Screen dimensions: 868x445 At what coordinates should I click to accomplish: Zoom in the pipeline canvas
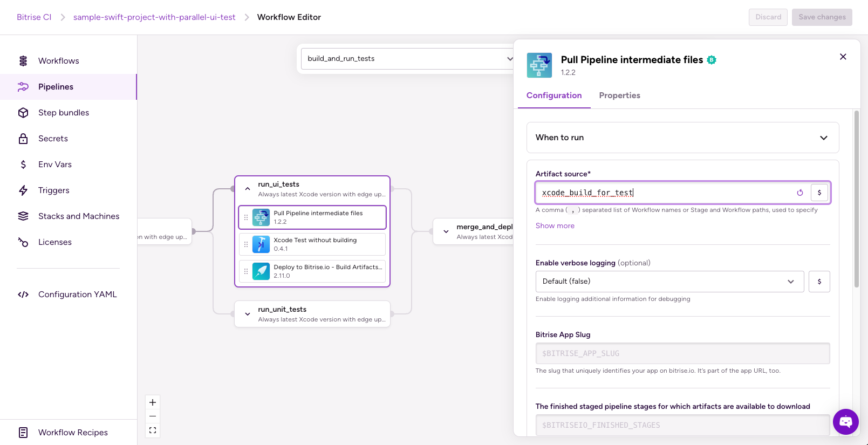pos(153,402)
